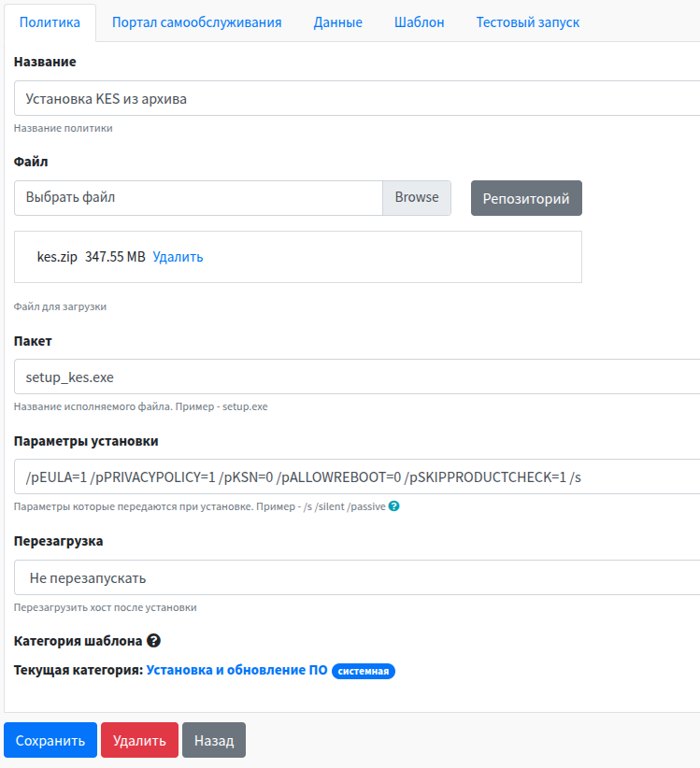Expand the Перезагрузка dropdown
The image size is (700, 768).
click(355, 578)
